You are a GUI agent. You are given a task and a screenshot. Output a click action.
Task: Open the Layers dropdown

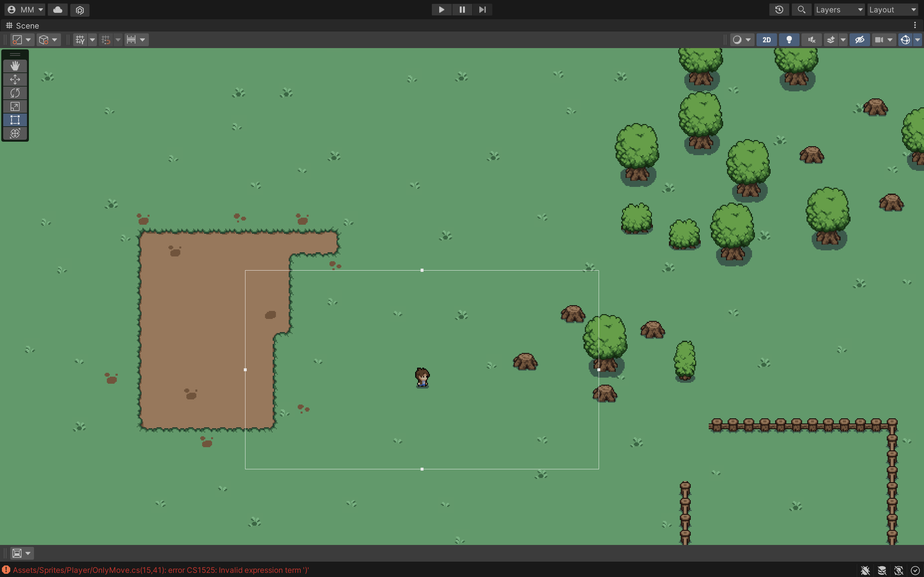[839, 10]
